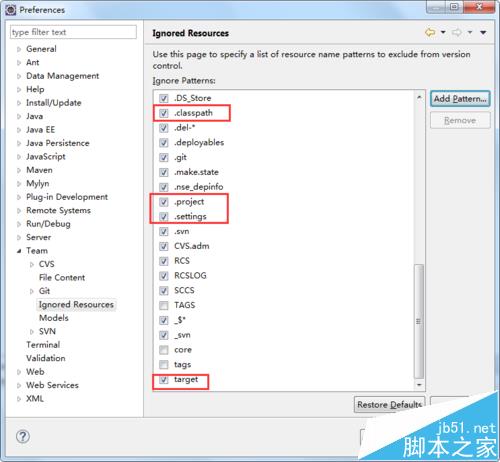Select the _$* pattern text
This screenshot has height=462, width=500.
click(x=180, y=320)
